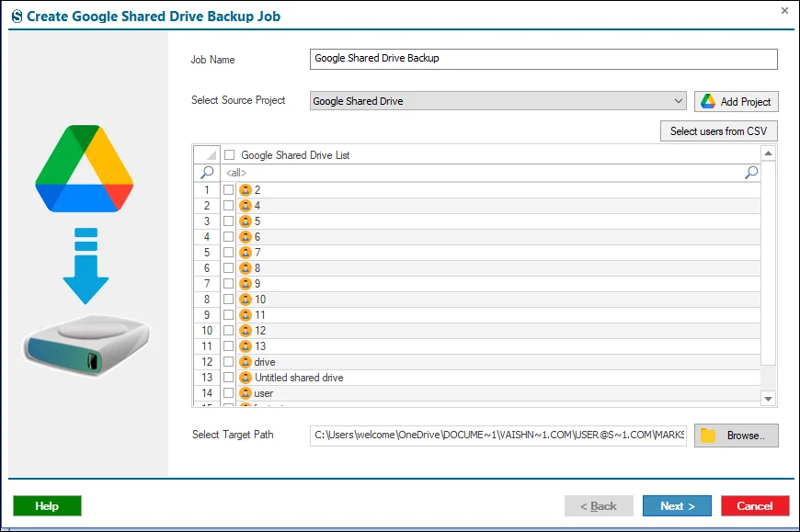
Task: Click the icon beside 'Untitled shared drive'
Action: [x=246, y=378]
